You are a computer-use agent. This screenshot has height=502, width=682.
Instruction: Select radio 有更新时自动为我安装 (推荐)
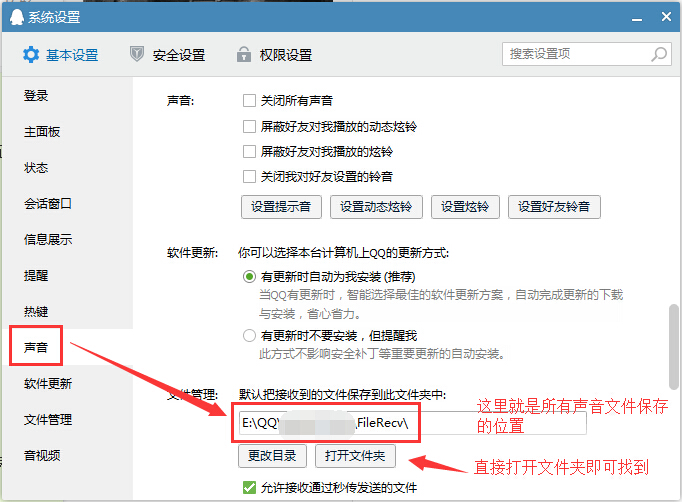(249, 277)
